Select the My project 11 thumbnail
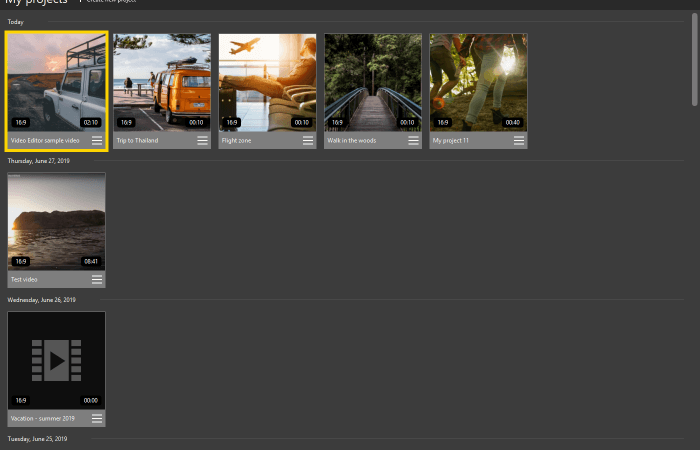The height and width of the screenshot is (450, 700). 478,83
